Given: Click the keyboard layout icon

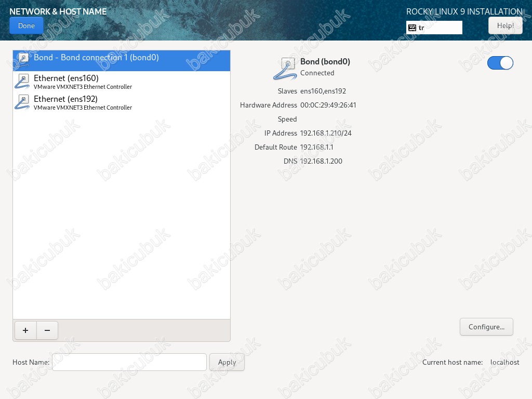Looking at the screenshot, I should tap(412, 28).
